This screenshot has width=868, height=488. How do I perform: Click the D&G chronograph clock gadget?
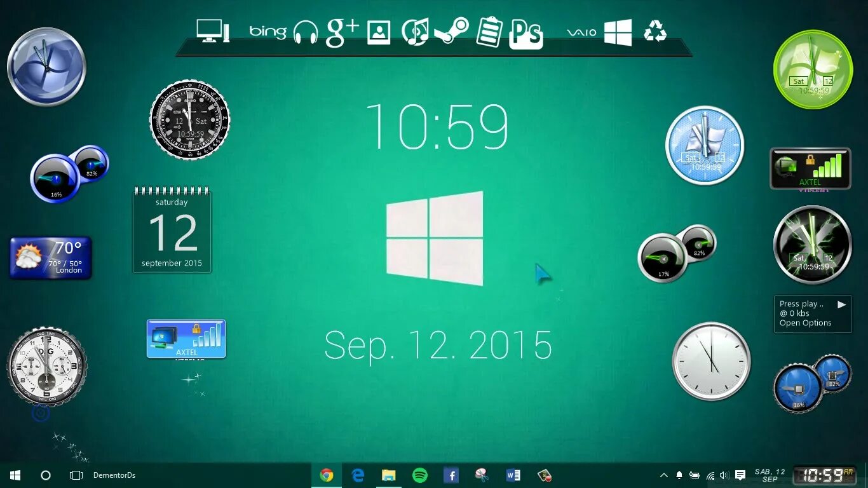point(47,367)
